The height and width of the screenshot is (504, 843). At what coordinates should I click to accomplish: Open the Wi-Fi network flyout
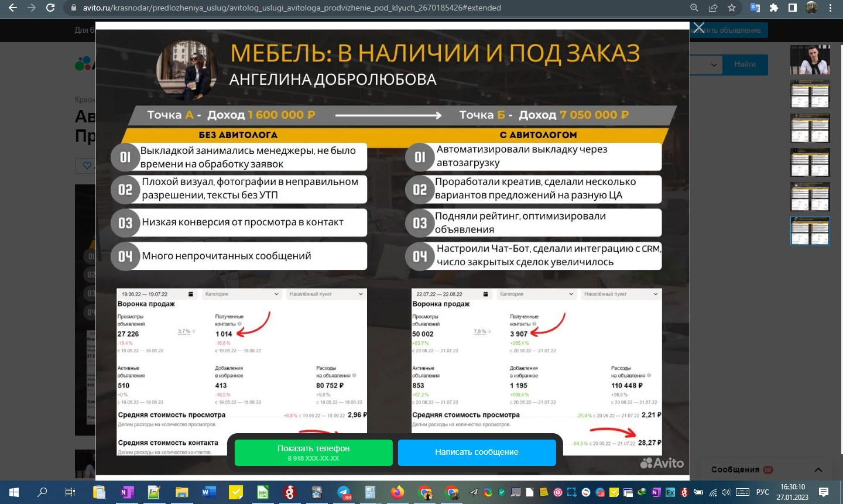(712, 492)
